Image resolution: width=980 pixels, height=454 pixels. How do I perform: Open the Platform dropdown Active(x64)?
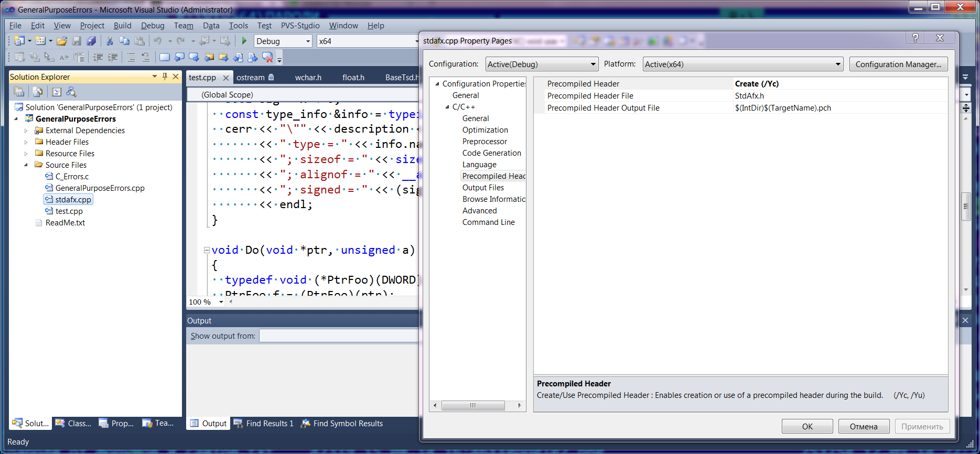tap(743, 64)
